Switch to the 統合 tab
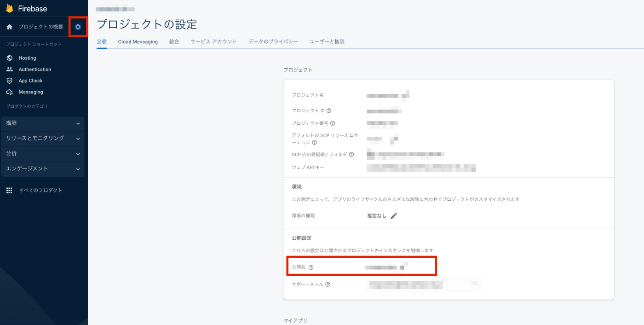The height and width of the screenshot is (325, 644). (x=174, y=41)
